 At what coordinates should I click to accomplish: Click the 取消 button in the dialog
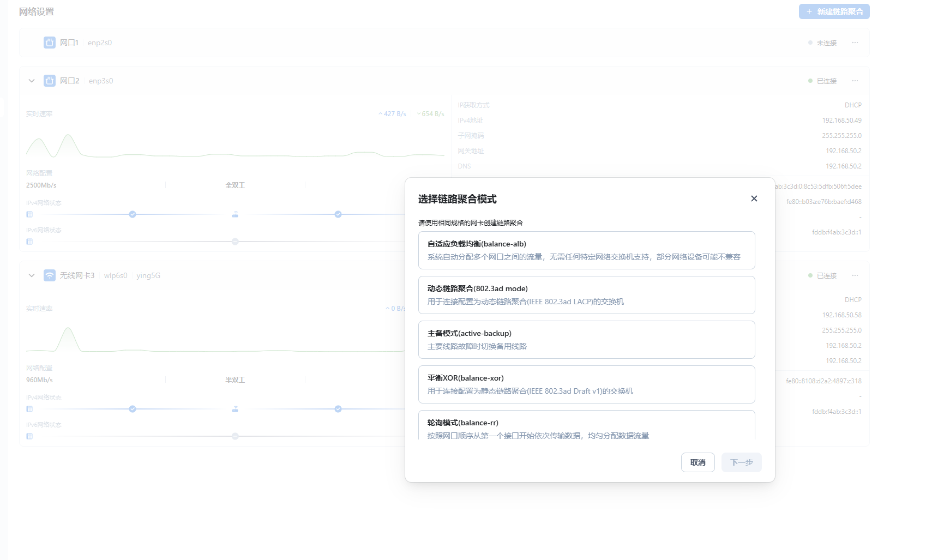(698, 462)
